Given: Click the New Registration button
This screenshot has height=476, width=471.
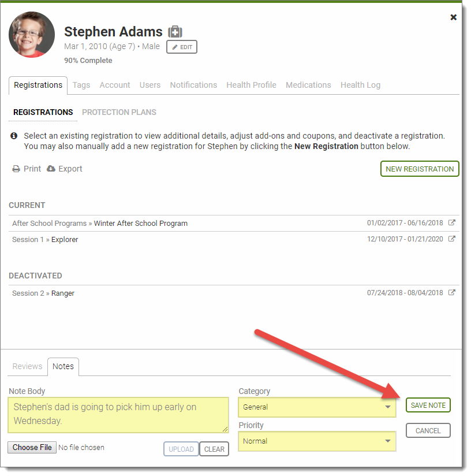Looking at the screenshot, I should 420,169.
